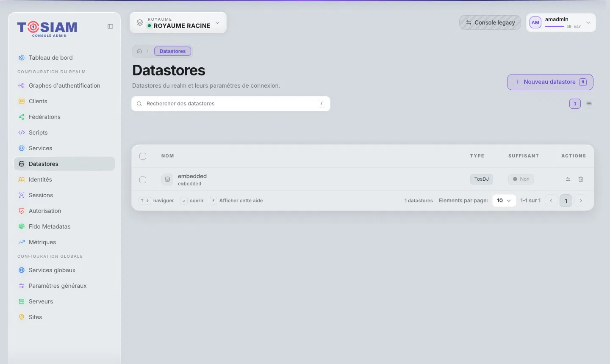The width and height of the screenshot is (610, 364).
Task: Check the embedded row checkbox
Action: (x=143, y=180)
